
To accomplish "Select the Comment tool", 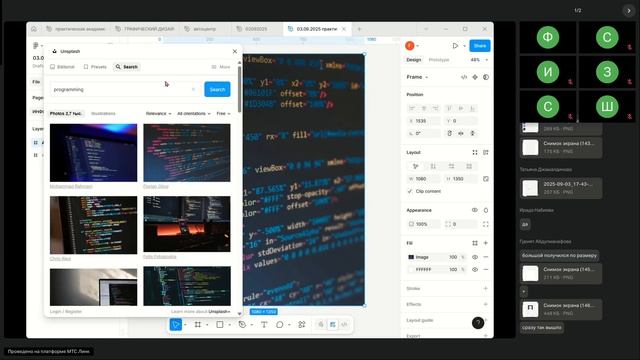I will coord(280,324).
